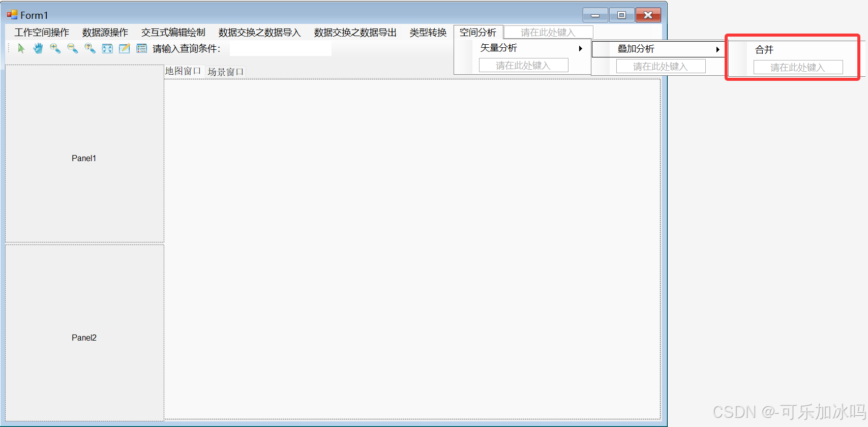Choose the zoom in magnifier tool

[55, 48]
